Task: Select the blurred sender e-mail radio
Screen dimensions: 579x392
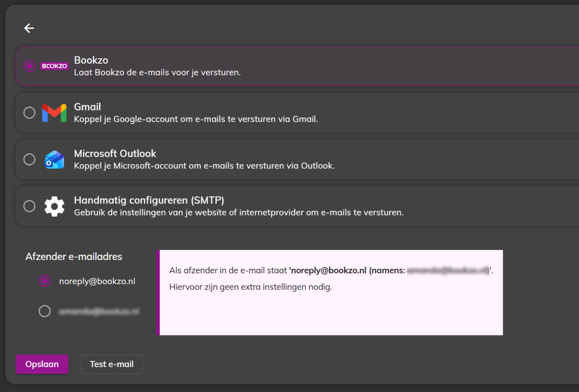Action: pos(45,311)
